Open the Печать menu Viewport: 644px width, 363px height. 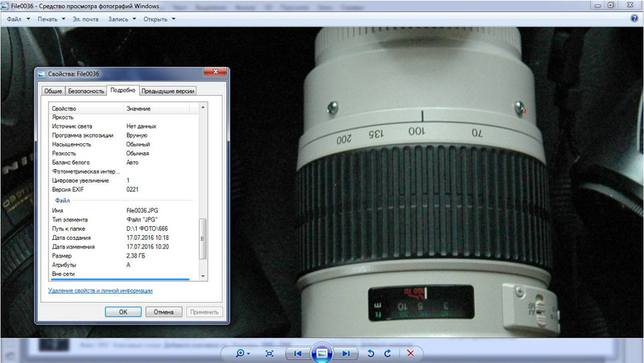47,19
